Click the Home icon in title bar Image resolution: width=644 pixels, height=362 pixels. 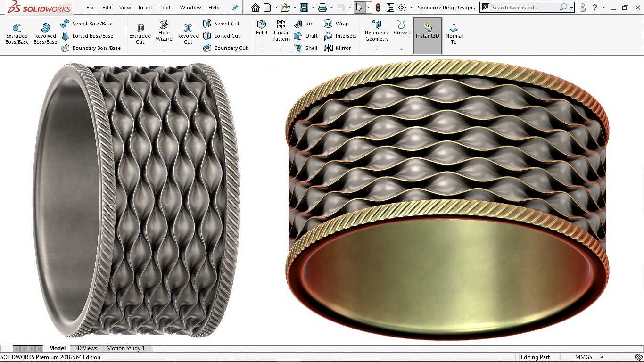click(255, 8)
